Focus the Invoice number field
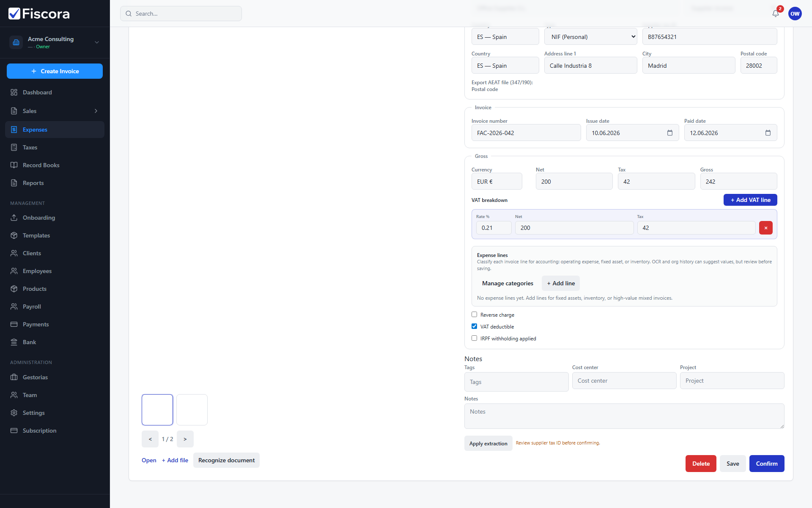The width and height of the screenshot is (812, 508). [526, 133]
